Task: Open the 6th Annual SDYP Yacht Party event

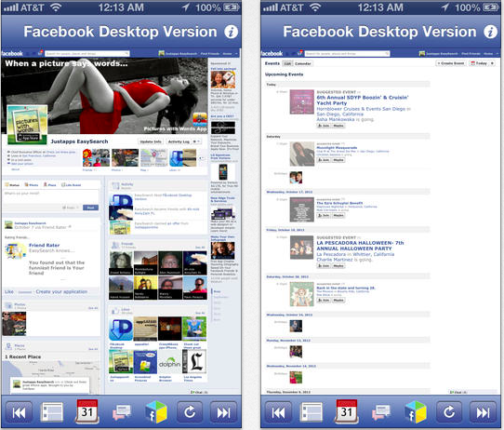Action: point(363,101)
